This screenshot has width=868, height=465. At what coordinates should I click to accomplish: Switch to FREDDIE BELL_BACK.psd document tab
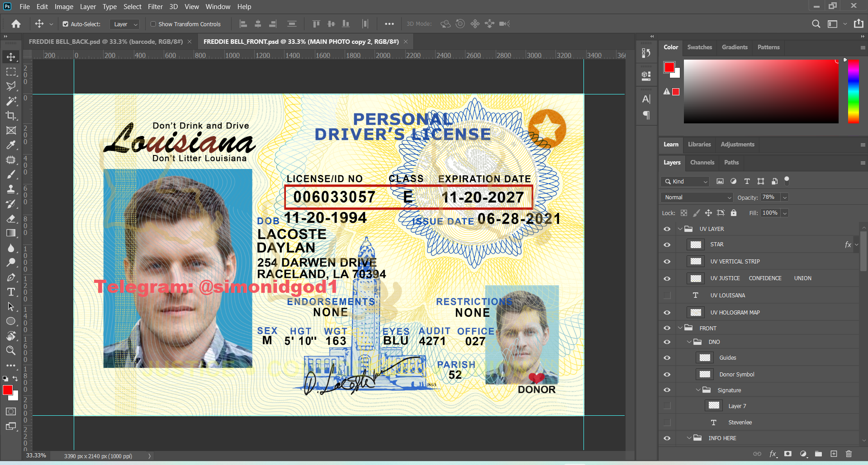105,42
